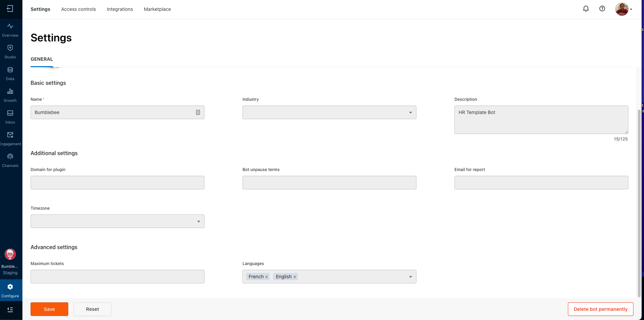Open the Engagement section
The image size is (644, 320).
click(10, 138)
